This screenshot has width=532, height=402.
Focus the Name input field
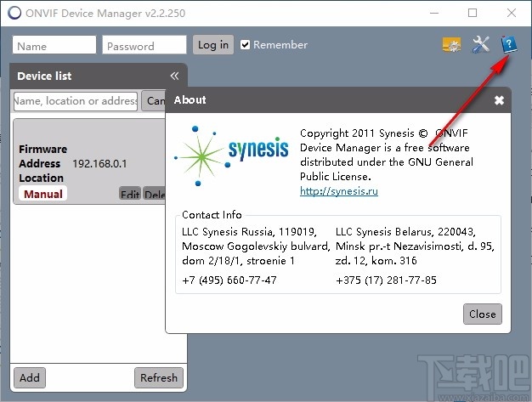click(54, 45)
